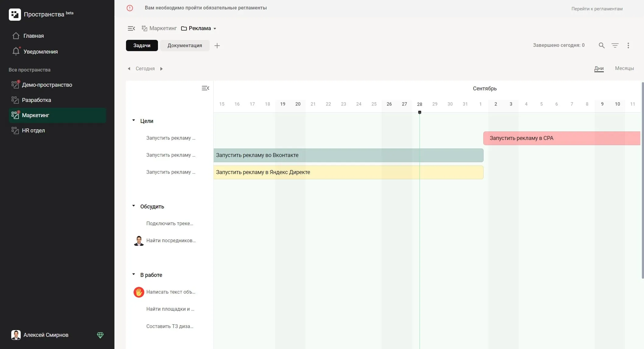Viewport: 644px width, 349px height.
Task: Switch timeline to Days view
Action: (599, 68)
